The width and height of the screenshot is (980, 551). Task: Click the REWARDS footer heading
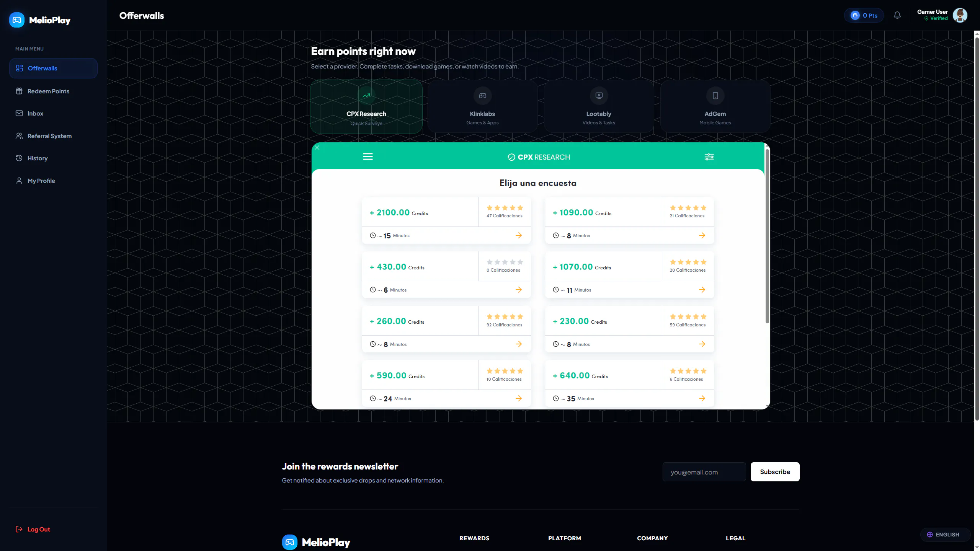(x=474, y=538)
